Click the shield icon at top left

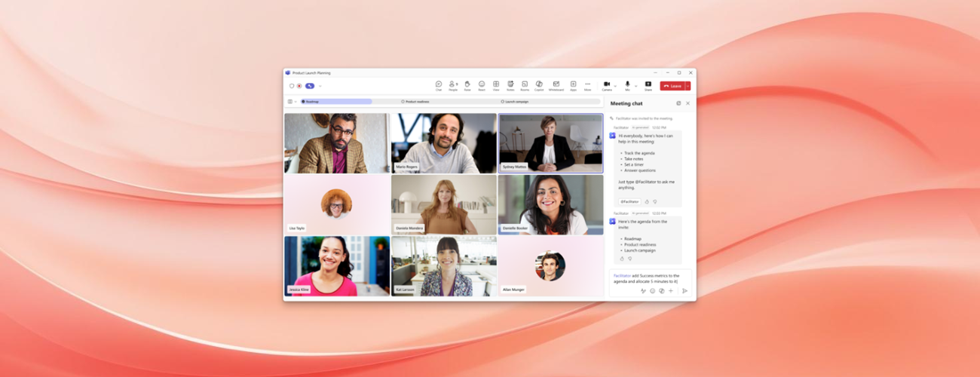click(292, 86)
